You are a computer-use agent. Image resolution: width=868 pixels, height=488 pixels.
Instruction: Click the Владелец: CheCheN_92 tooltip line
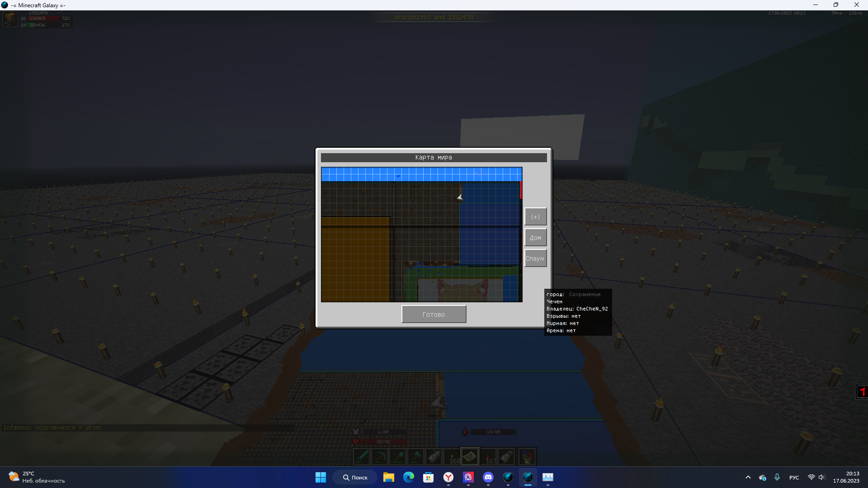(x=577, y=309)
